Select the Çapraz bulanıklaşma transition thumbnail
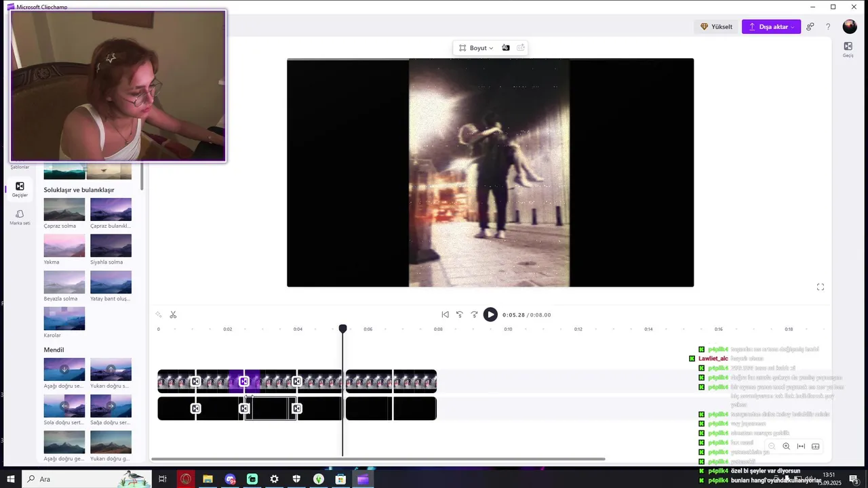This screenshot has height=488, width=868. pos(111,209)
